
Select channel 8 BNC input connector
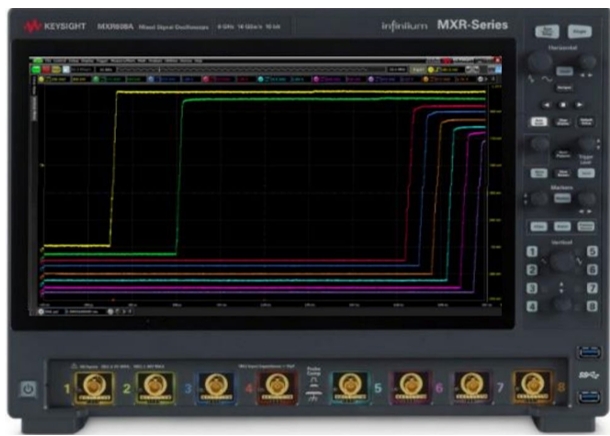(533, 387)
